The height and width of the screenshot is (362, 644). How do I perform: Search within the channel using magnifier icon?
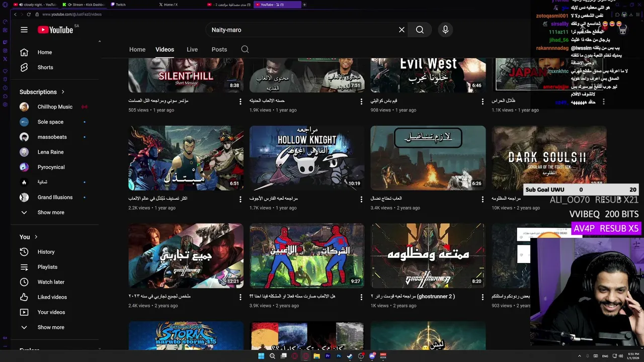pos(245,49)
